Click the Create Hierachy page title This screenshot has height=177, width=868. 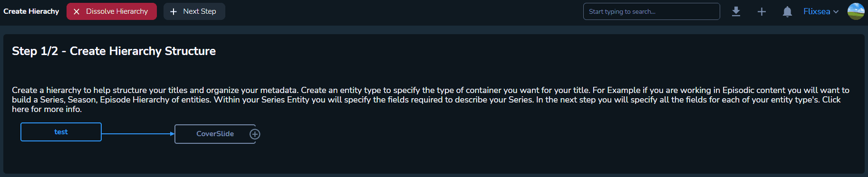click(x=31, y=11)
